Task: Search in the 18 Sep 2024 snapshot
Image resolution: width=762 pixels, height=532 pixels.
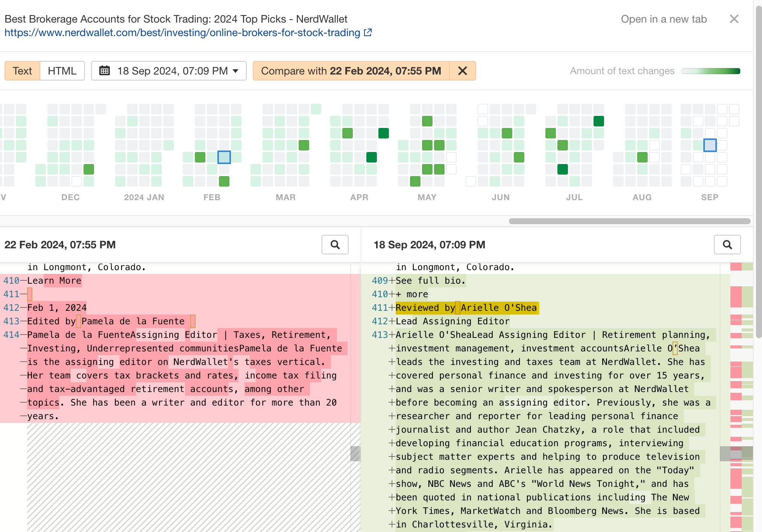Action: coord(727,245)
